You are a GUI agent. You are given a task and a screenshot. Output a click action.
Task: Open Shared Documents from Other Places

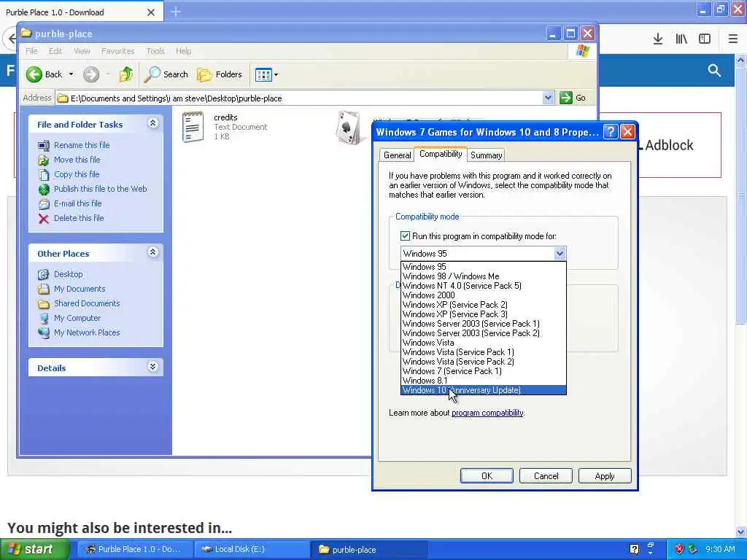coord(87,303)
